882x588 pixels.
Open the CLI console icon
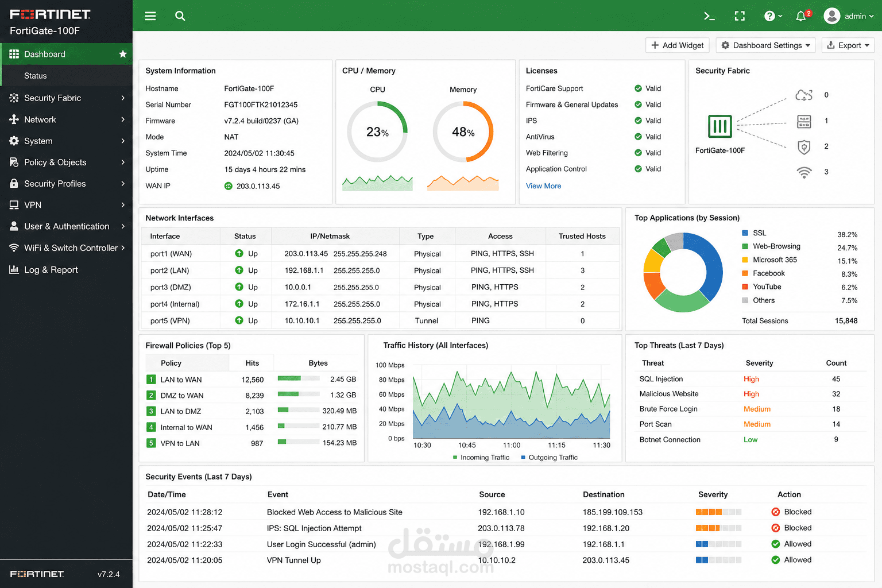click(x=709, y=16)
